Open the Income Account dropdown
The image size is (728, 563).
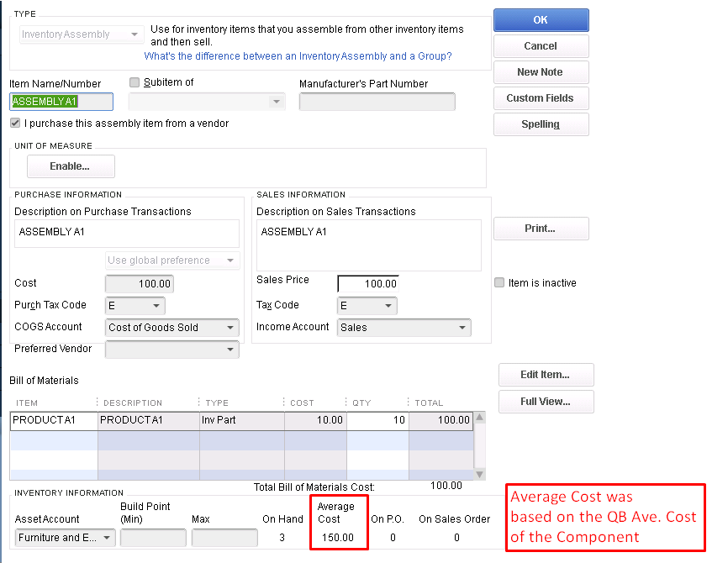click(x=462, y=328)
